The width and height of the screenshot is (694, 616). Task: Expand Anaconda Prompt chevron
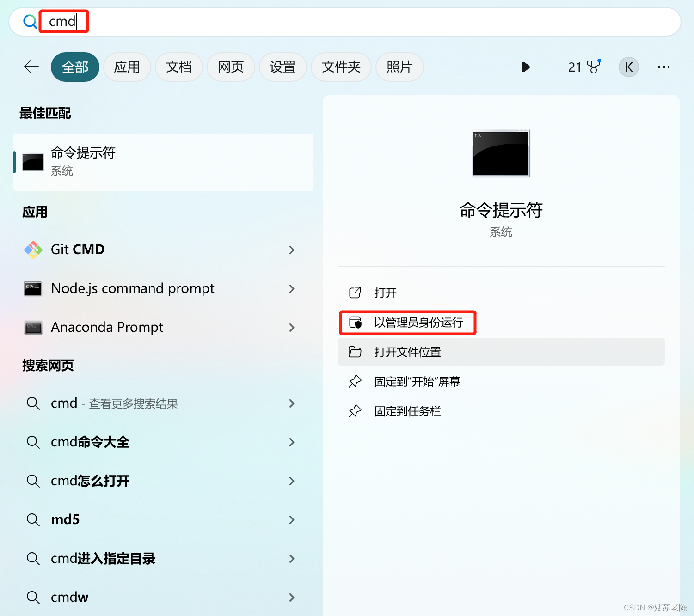[292, 328]
